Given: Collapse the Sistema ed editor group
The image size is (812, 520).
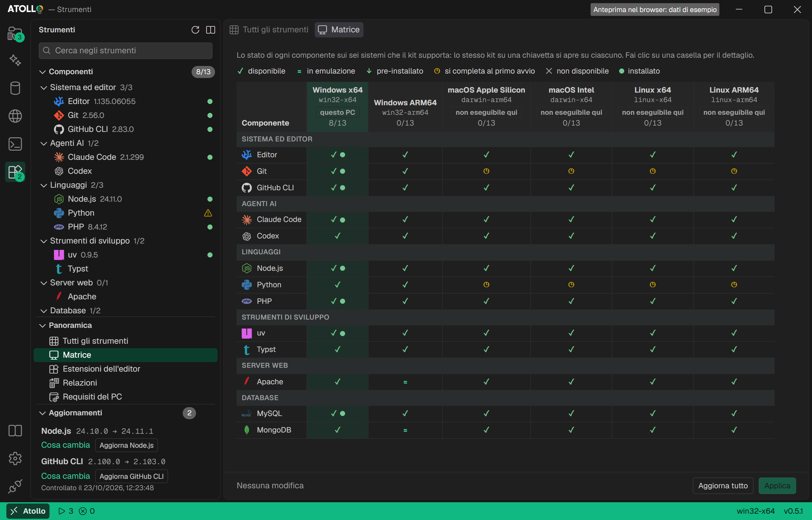Looking at the screenshot, I should pos(43,88).
